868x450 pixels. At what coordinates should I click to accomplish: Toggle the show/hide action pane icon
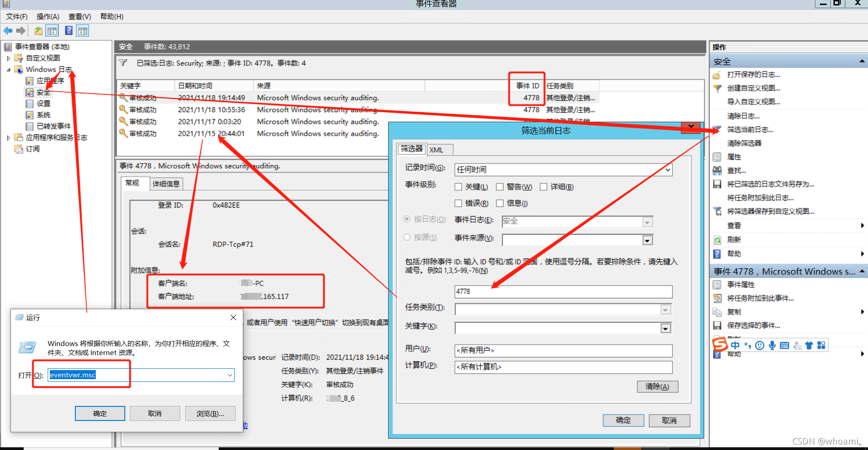(83, 31)
